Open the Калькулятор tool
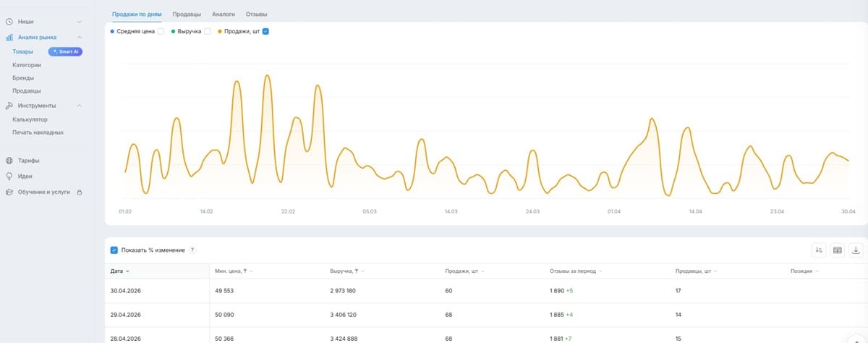The width and height of the screenshot is (868, 343). pyautogui.click(x=30, y=119)
